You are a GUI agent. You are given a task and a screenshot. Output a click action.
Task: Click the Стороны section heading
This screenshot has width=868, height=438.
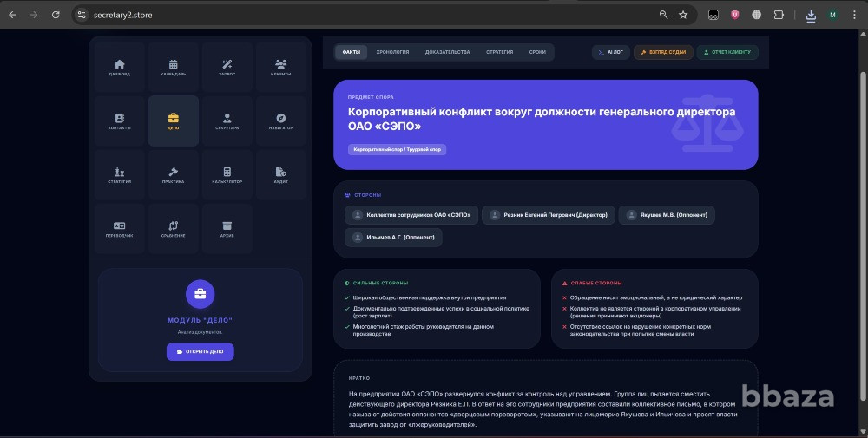click(363, 195)
